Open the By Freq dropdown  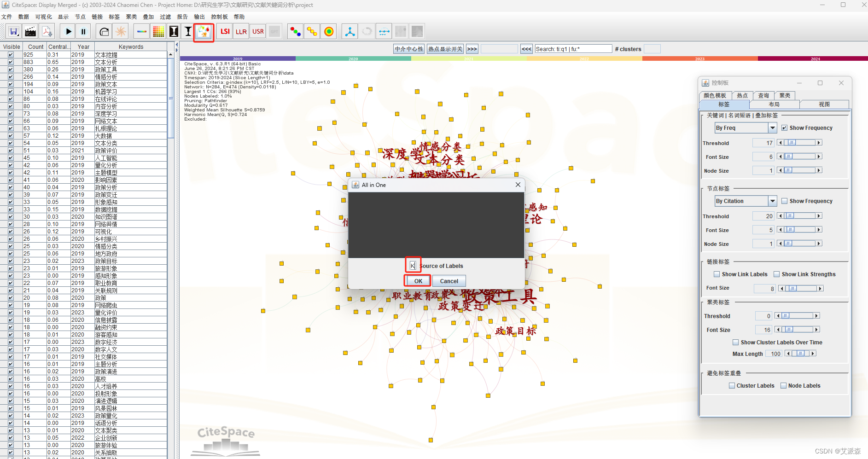tap(772, 128)
